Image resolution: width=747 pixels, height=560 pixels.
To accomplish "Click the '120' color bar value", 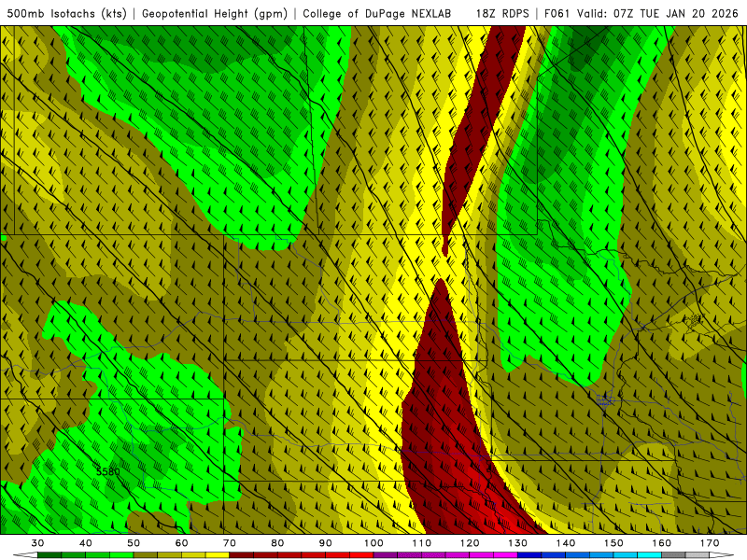I will pos(470,543).
